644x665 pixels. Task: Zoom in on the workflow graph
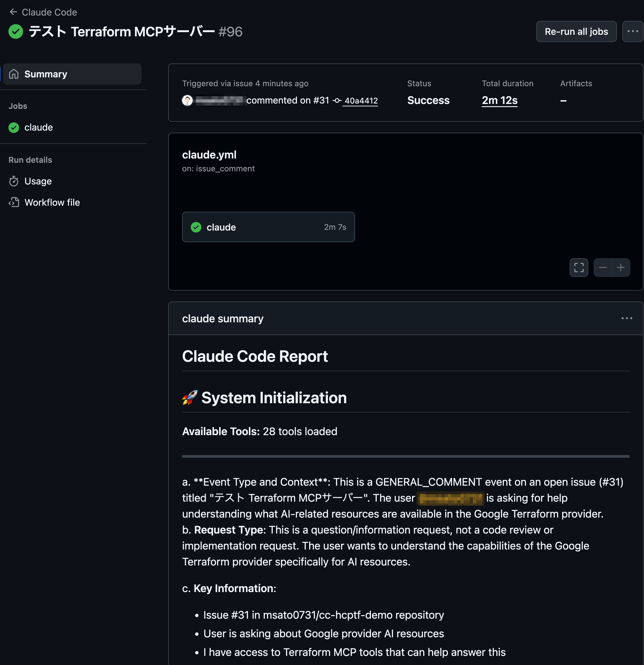(621, 267)
